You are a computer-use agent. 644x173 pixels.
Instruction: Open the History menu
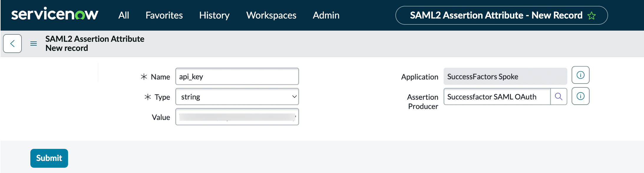click(214, 15)
